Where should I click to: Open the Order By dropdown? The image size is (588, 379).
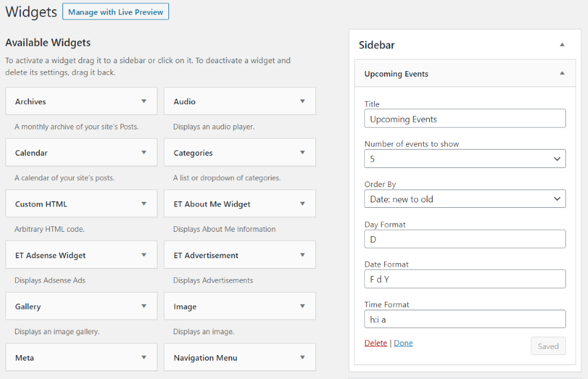point(464,198)
